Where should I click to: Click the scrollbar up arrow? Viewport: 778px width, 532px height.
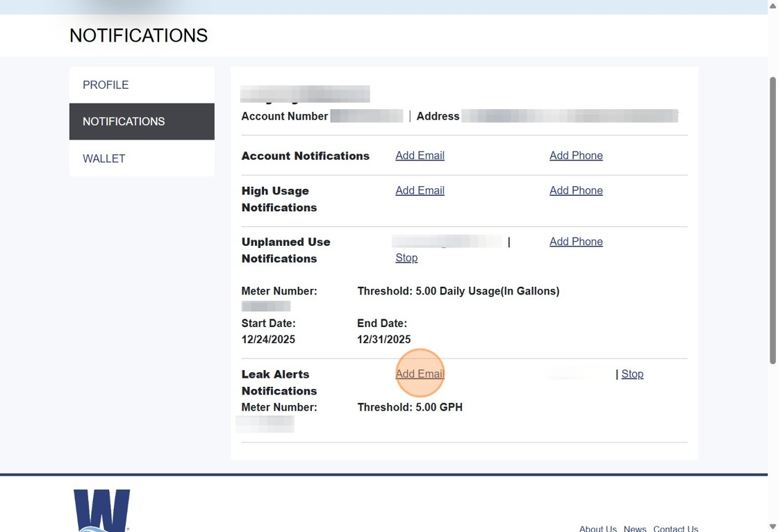[x=772, y=5]
